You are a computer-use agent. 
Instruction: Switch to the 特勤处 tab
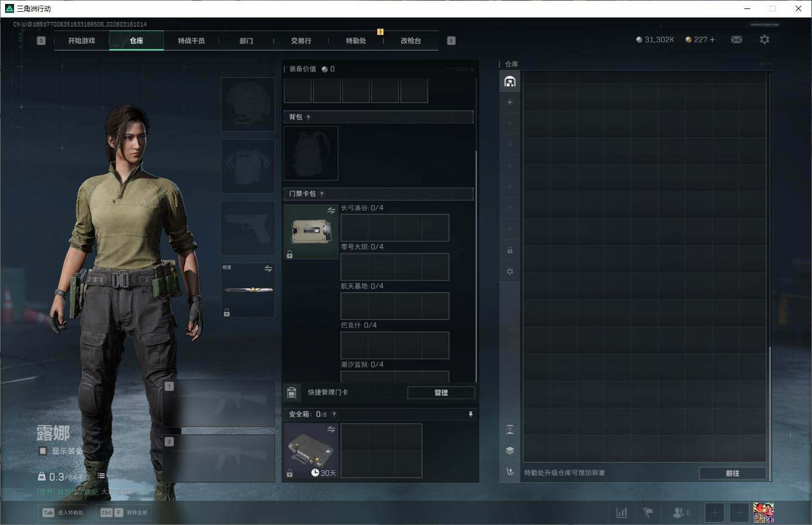pyautogui.click(x=356, y=41)
